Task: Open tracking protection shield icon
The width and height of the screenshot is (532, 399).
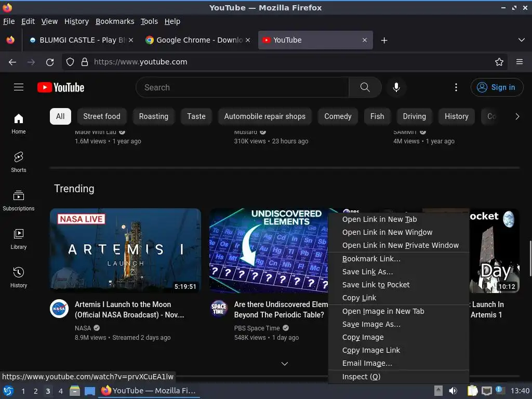Action: point(70,62)
